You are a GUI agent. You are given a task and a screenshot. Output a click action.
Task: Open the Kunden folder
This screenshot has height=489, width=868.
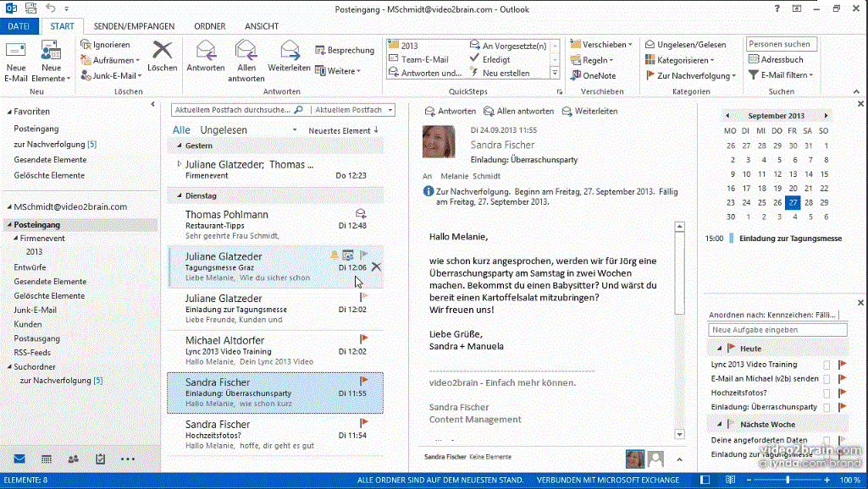tap(28, 324)
